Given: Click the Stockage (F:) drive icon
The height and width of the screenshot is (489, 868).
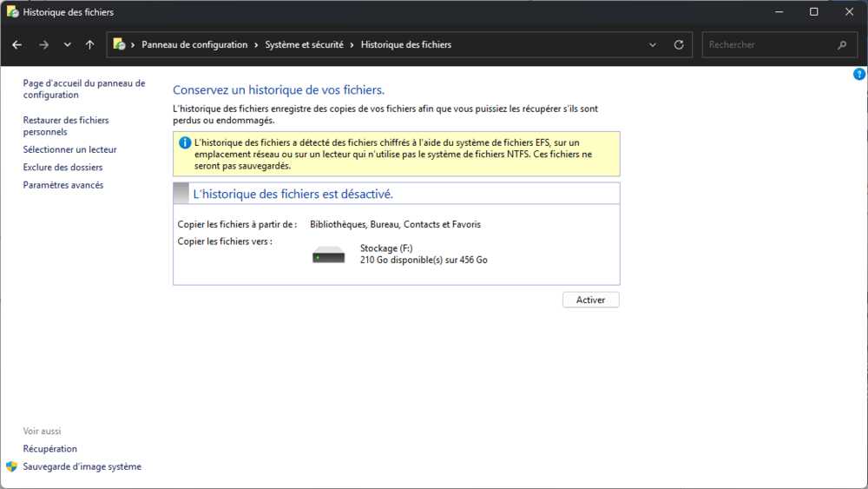Looking at the screenshot, I should (329, 254).
